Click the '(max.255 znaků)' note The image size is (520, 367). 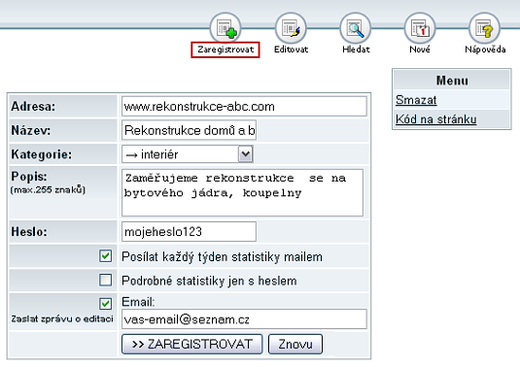(x=48, y=190)
